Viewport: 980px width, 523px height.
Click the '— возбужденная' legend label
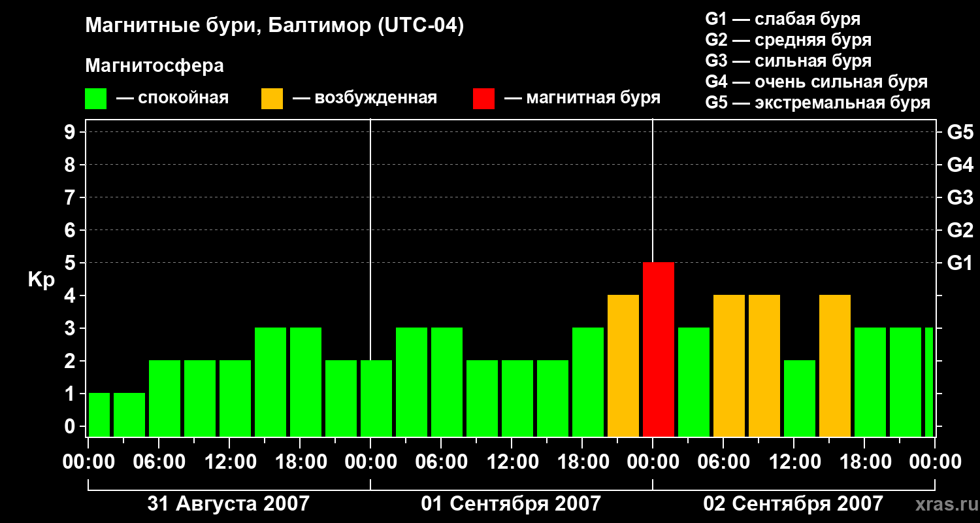pos(365,98)
